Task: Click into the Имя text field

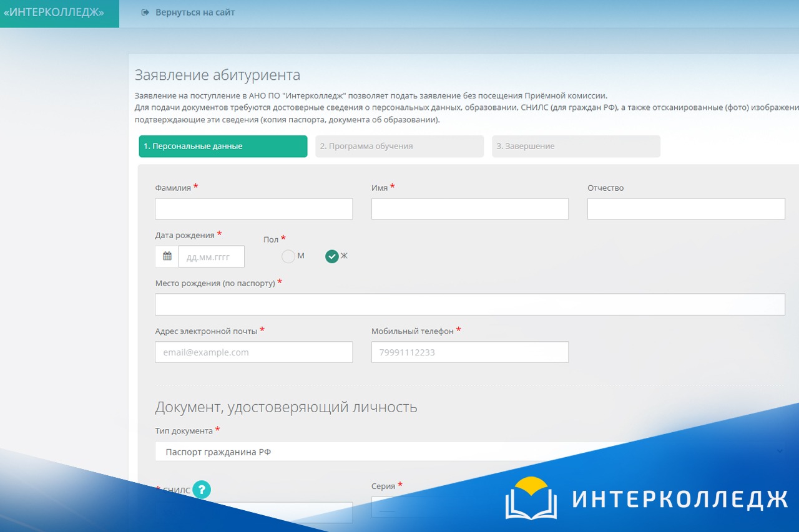Action: (469, 209)
